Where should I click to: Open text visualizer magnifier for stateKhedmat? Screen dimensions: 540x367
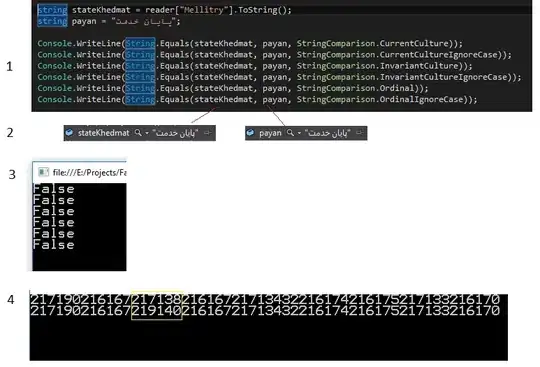138,133
